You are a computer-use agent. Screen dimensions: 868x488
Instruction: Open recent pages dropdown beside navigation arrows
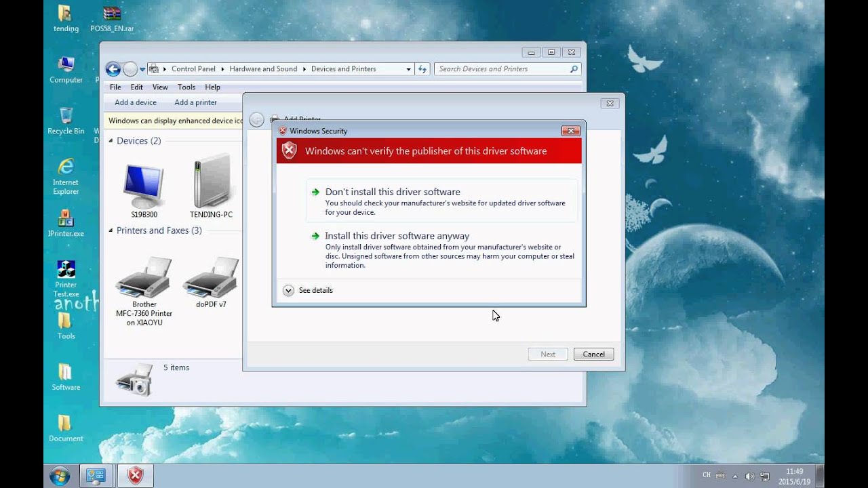tap(142, 69)
